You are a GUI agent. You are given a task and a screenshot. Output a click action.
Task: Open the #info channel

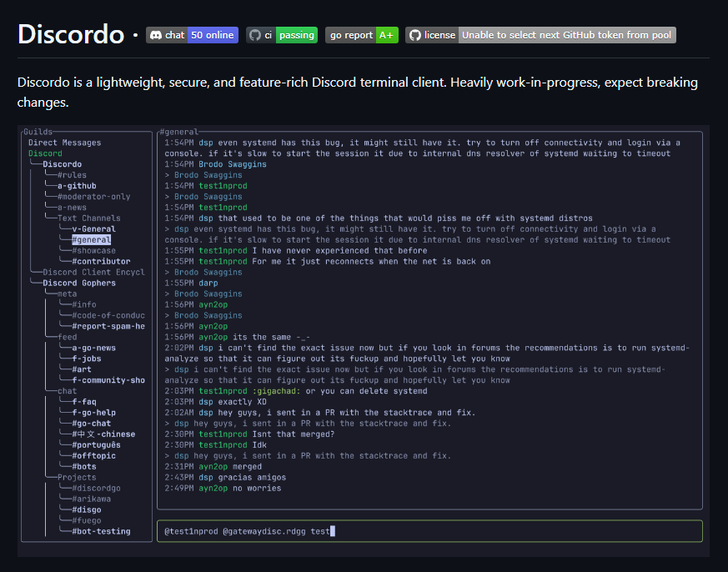(84, 304)
